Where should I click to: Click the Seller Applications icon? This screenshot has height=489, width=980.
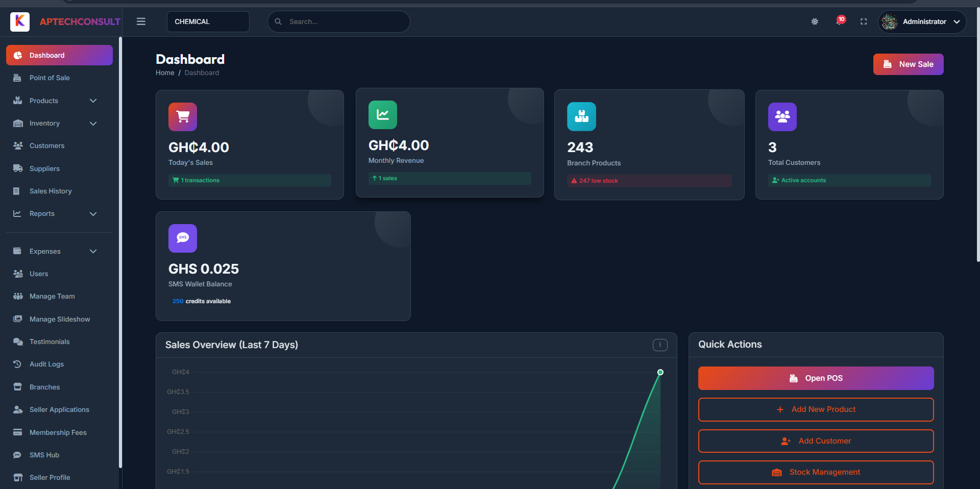coord(18,409)
